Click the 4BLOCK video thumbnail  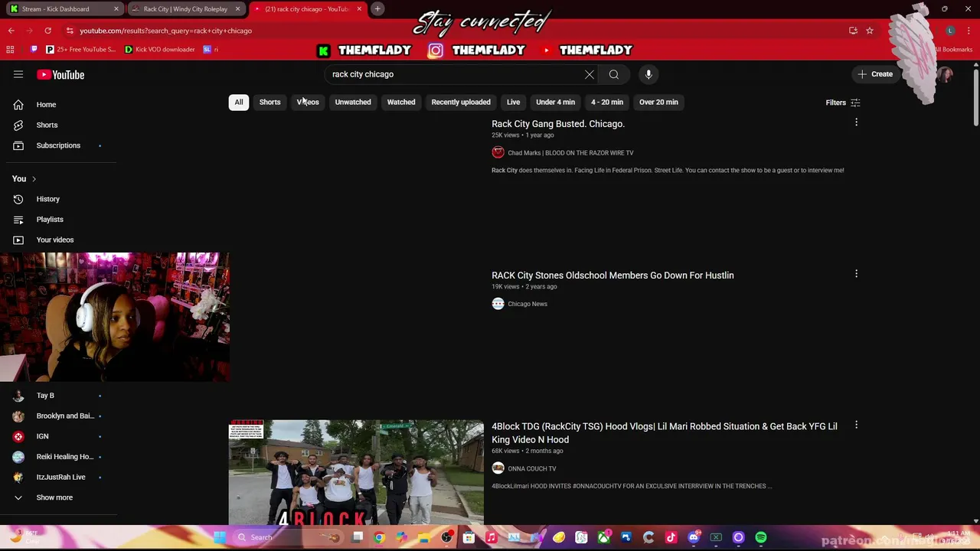(356, 472)
